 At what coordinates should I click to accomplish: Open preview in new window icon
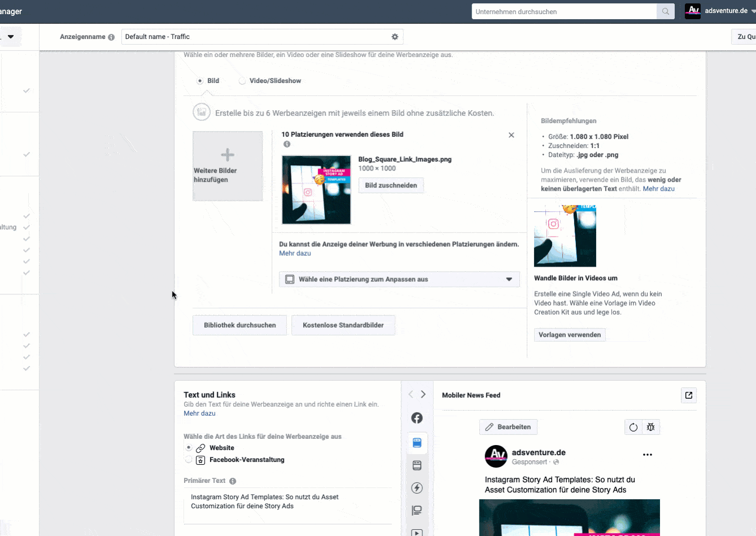(689, 395)
